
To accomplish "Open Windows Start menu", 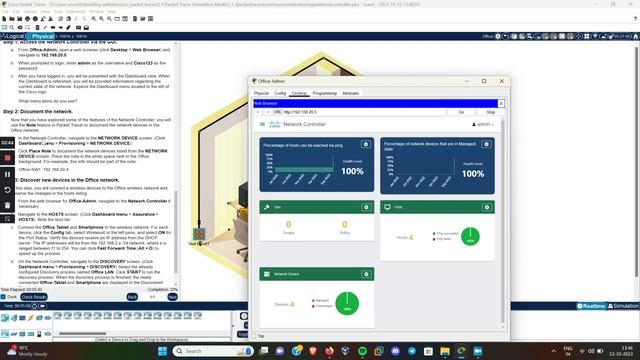I will tap(162, 351).
